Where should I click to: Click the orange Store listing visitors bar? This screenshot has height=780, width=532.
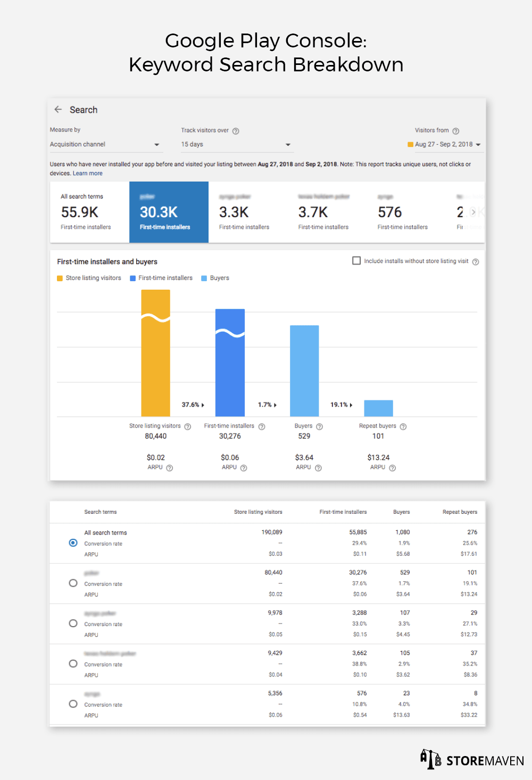(155, 353)
